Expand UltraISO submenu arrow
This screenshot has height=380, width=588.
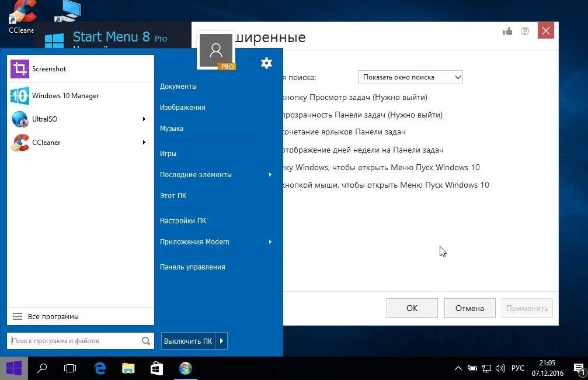point(144,119)
